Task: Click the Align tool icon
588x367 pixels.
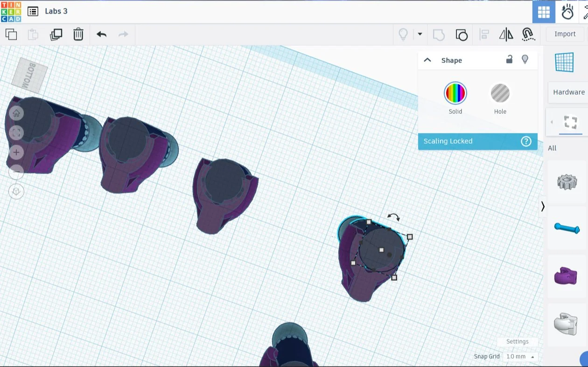Action: point(484,35)
